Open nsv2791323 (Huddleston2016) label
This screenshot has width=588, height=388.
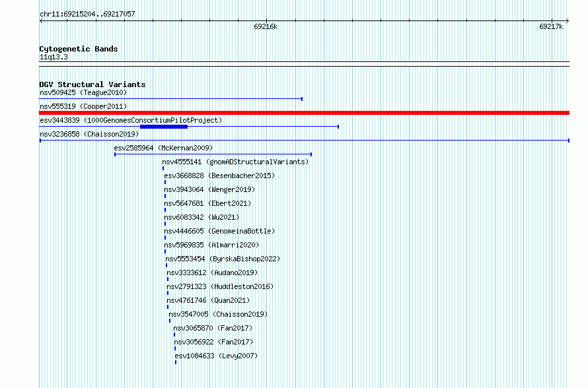click(220, 286)
